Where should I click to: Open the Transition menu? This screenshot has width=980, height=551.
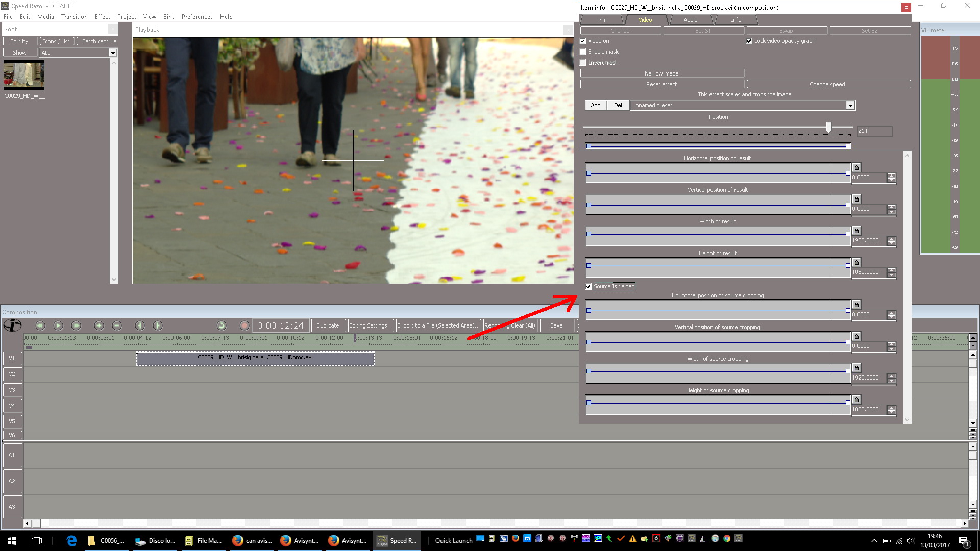pos(74,17)
